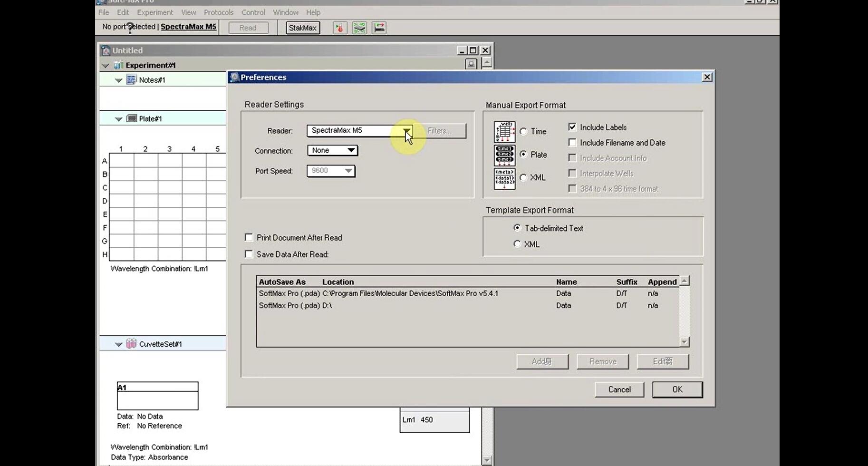Select Time manual export format
This screenshot has width=868, height=466.
coord(523,132)
